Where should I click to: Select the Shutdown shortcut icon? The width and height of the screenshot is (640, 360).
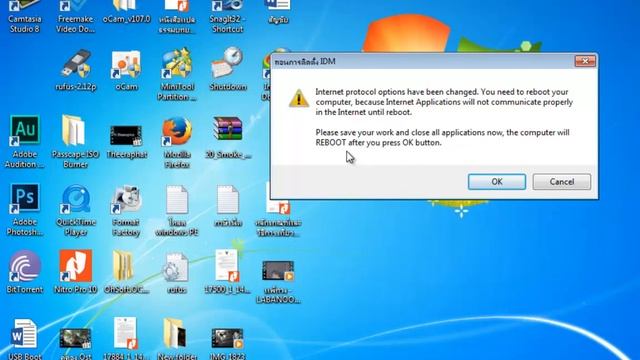227,69
